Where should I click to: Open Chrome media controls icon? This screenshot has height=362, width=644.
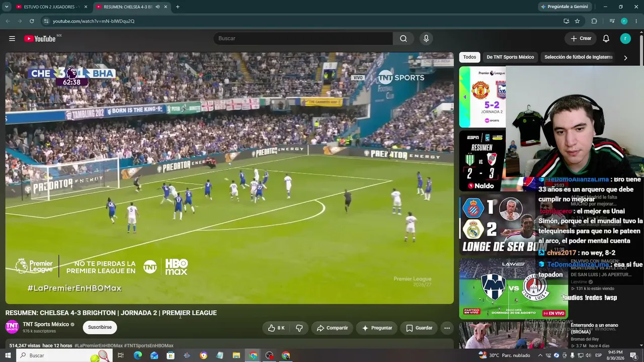612,21
